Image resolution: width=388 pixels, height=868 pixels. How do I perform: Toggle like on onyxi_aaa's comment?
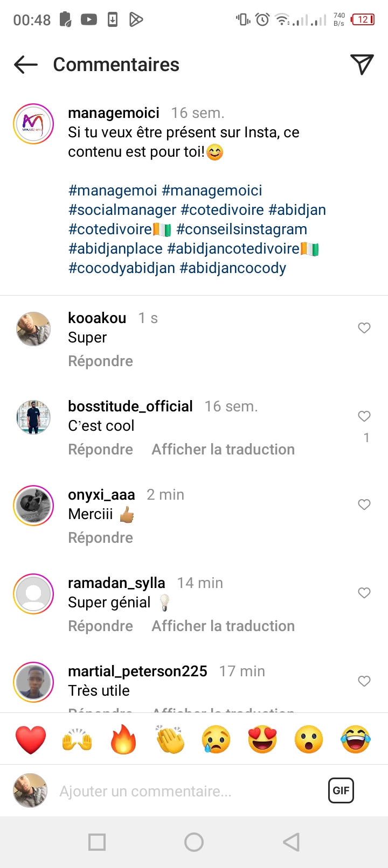364,505
